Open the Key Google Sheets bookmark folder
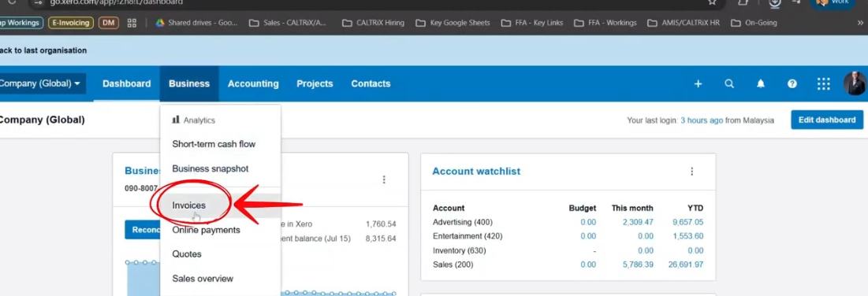868x296 pixels. pyautogui.click(x=453, y=23)
